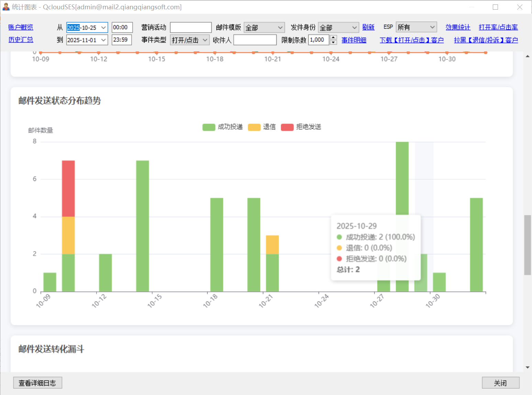Toggle the green 成功投递 legend series
Viewport: 532px width, 395px height.
(x=222, y=127)
